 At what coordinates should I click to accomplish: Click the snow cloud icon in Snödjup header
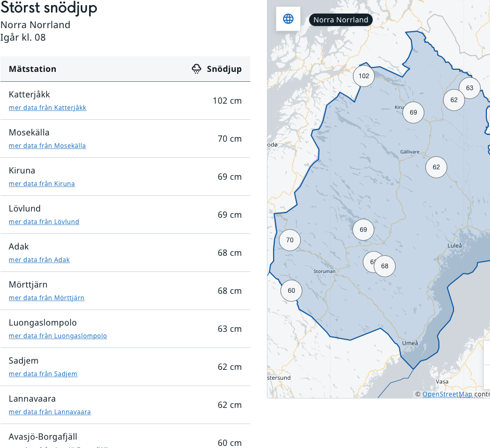[197, 69]
